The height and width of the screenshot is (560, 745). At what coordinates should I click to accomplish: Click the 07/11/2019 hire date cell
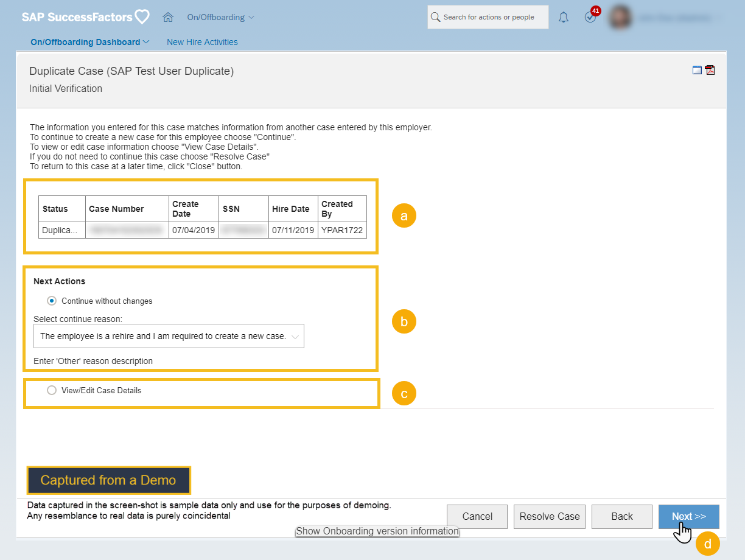(293, 230)
